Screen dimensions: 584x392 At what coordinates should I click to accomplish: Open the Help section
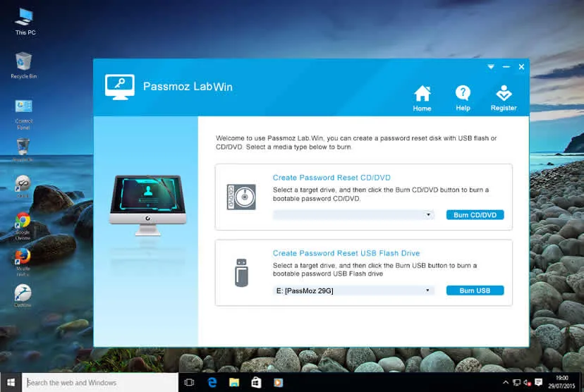tap(463, 98)
